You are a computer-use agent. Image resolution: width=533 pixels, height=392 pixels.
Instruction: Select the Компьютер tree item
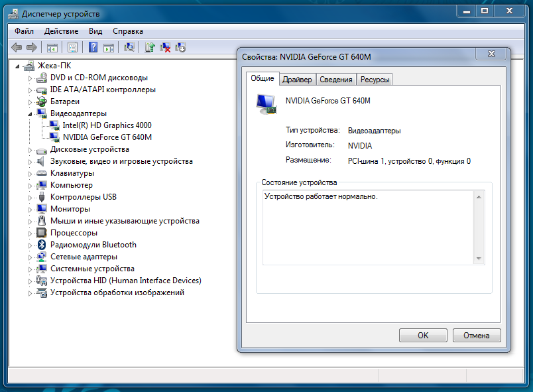point(72,185)
